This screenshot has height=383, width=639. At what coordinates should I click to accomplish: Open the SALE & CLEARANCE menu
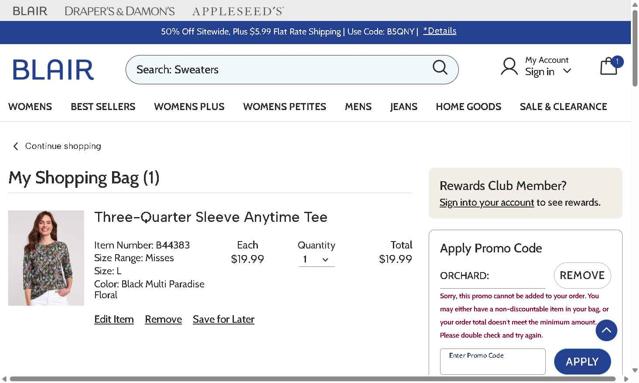click(x=563, y=107)
